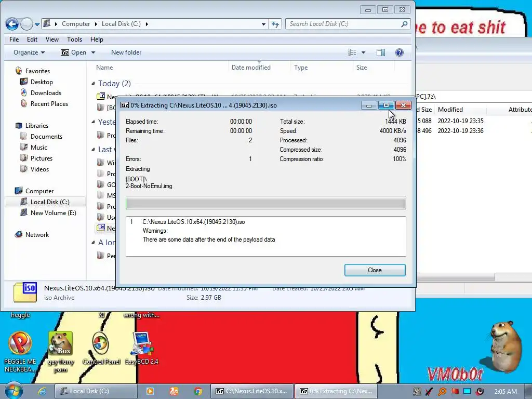Open Pictures library
The height and width of the screenshot is (399, 532).
tap(42, 158)
